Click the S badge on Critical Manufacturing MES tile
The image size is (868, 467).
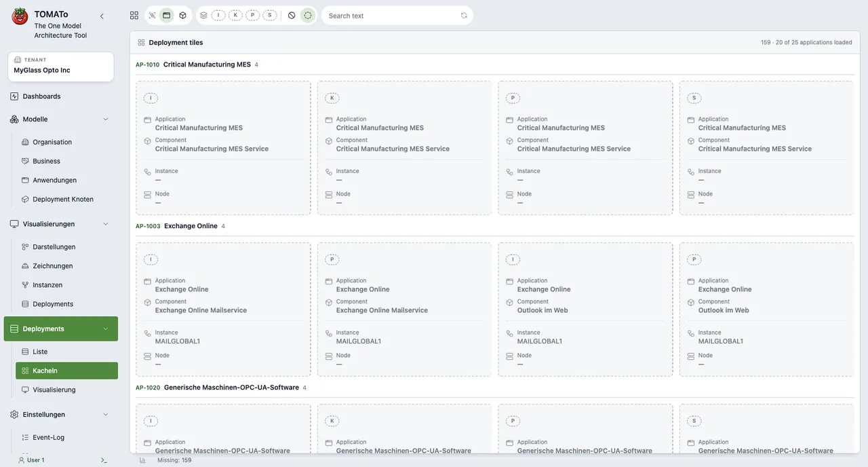[x=694, y=98]
